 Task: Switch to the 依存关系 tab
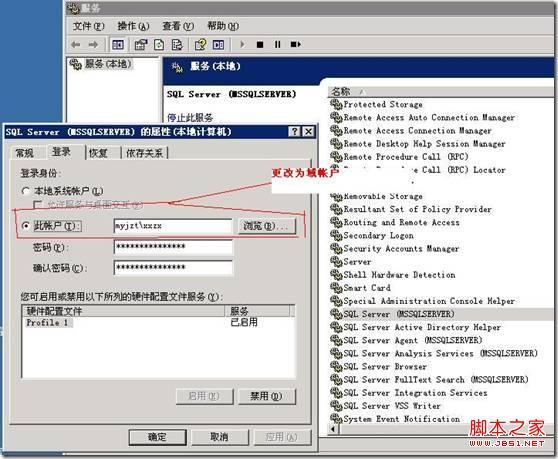click(x=144, y=153)
